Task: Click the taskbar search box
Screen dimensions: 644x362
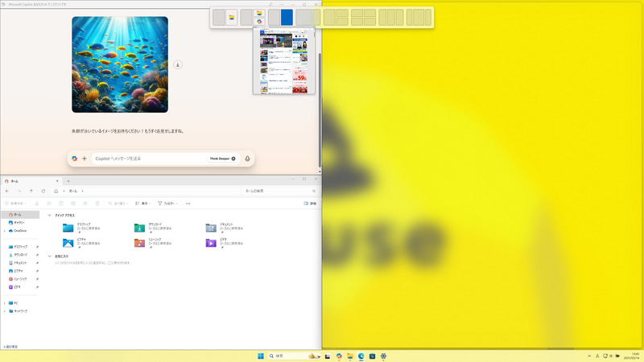Action: click(294, 356)
